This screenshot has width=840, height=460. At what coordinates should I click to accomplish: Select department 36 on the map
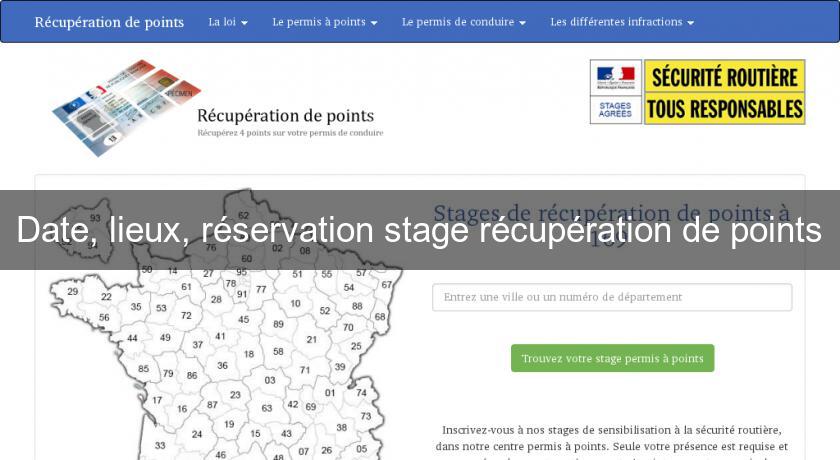point(223,366)
